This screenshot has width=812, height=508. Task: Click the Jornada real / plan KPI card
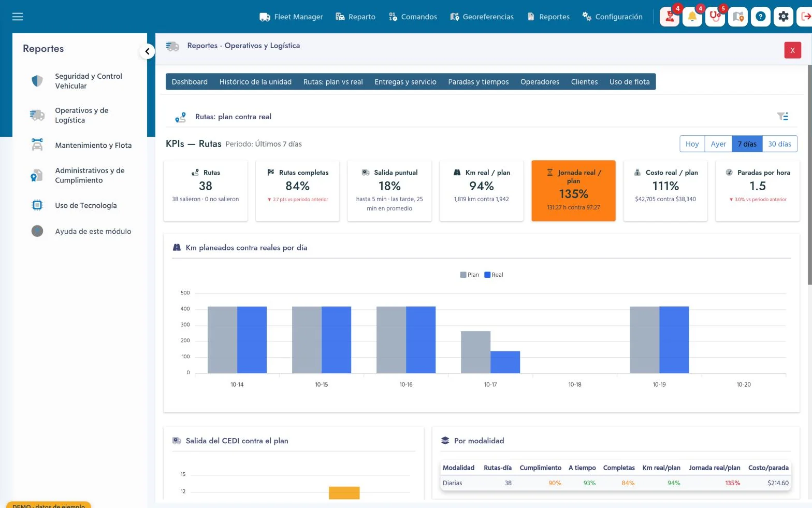pyautogui.click(x=573, y=191)
